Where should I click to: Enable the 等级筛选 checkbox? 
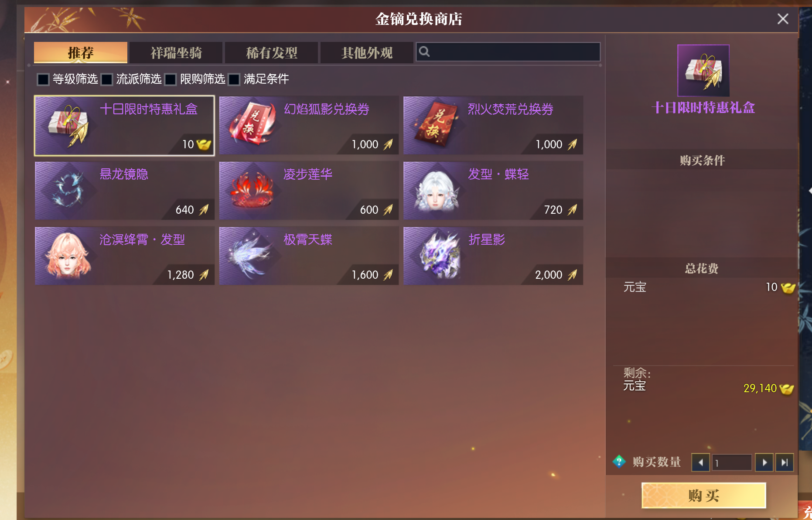click(x=43, y=79)
